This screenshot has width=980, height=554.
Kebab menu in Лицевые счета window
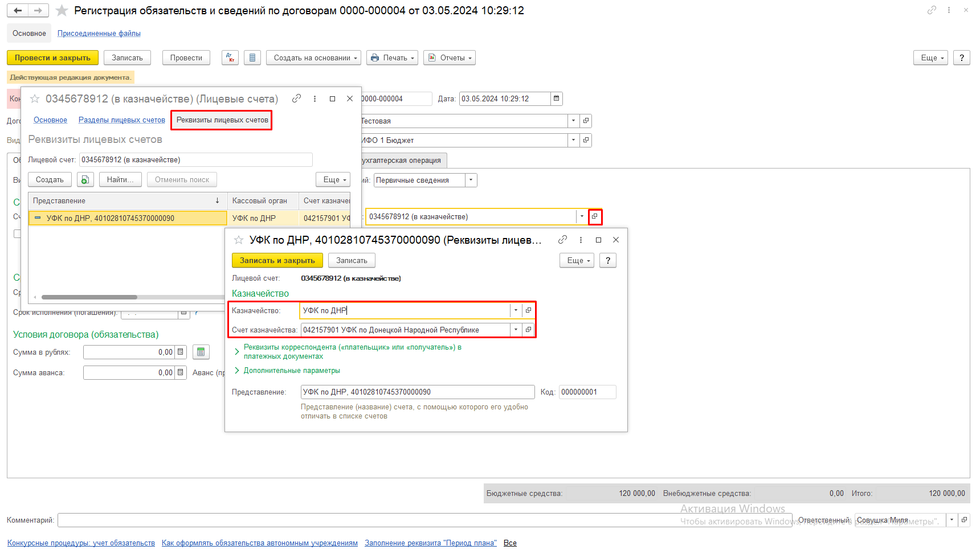click(315, 99)
